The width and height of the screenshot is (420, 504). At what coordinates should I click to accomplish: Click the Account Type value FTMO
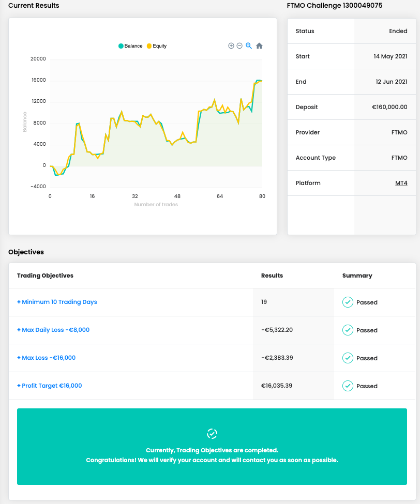click(x=399, y=158)
